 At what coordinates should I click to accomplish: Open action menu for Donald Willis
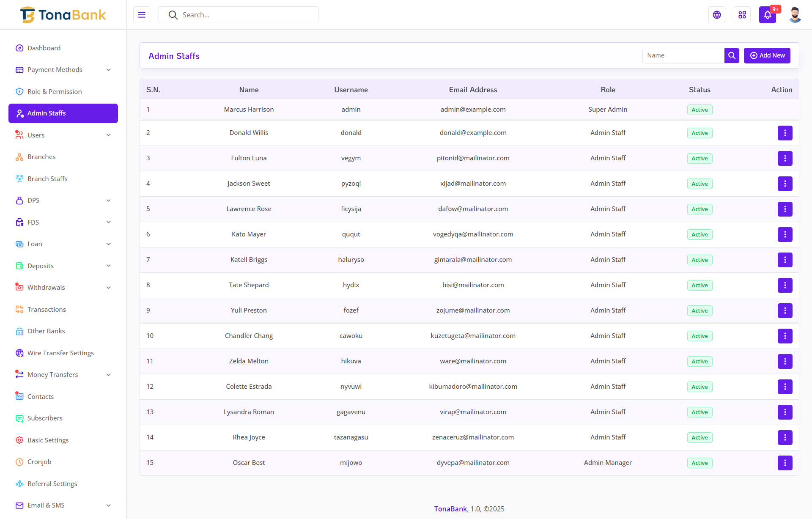click(785, 133)
